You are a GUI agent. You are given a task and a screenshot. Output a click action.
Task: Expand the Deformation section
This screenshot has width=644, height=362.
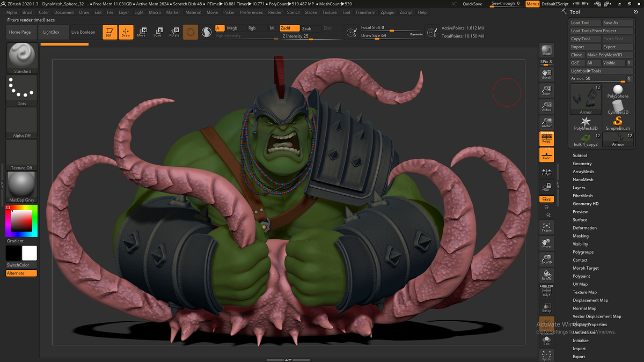click(x=584, y=228)
